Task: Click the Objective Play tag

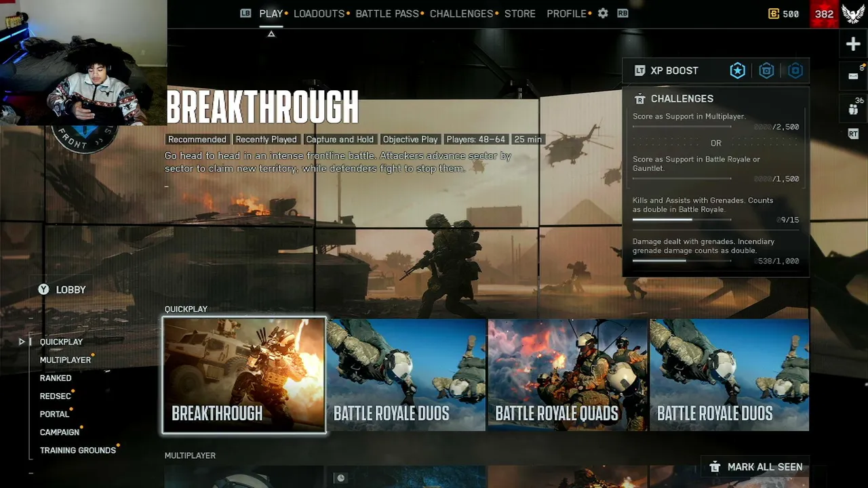Action: tap(410, 140)
